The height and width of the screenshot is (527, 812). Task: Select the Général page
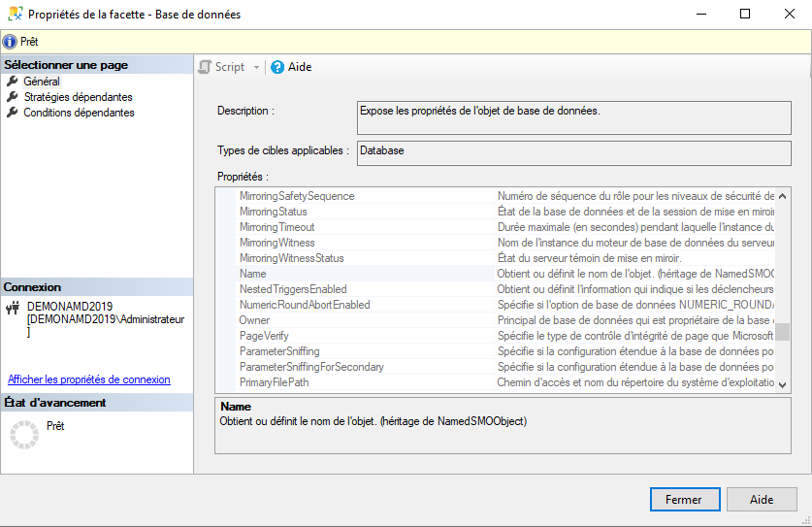42,82
